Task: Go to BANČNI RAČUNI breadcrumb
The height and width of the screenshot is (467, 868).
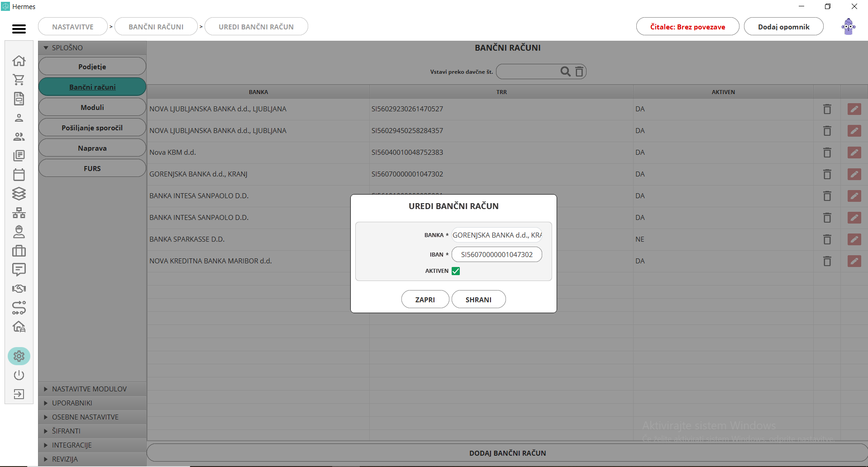Action: coord(156,27)
